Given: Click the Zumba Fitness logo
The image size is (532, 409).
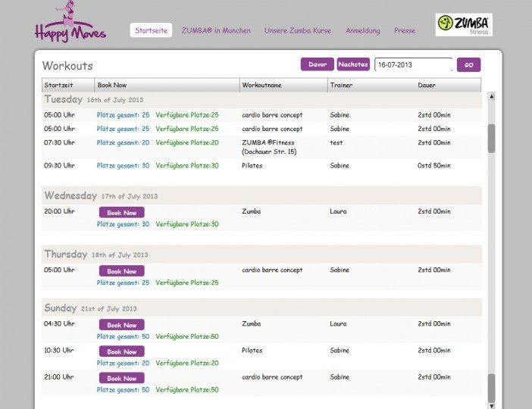Looking at the screenshot, I should [463, 25].
